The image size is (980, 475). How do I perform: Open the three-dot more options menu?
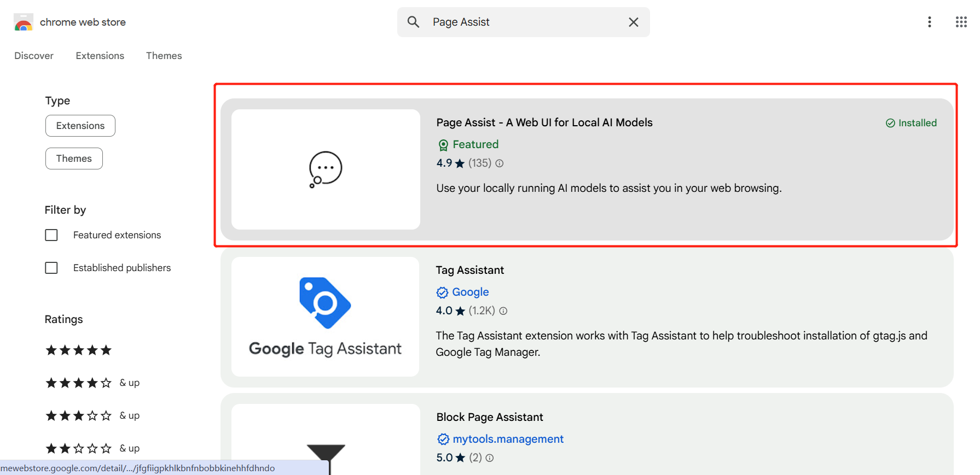(929, 22)
